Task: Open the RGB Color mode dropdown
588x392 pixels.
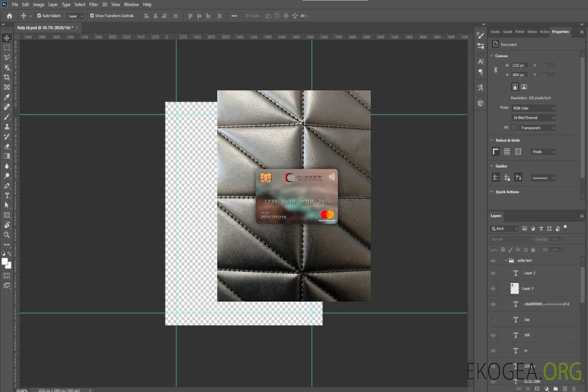Action: coord(534,108)
